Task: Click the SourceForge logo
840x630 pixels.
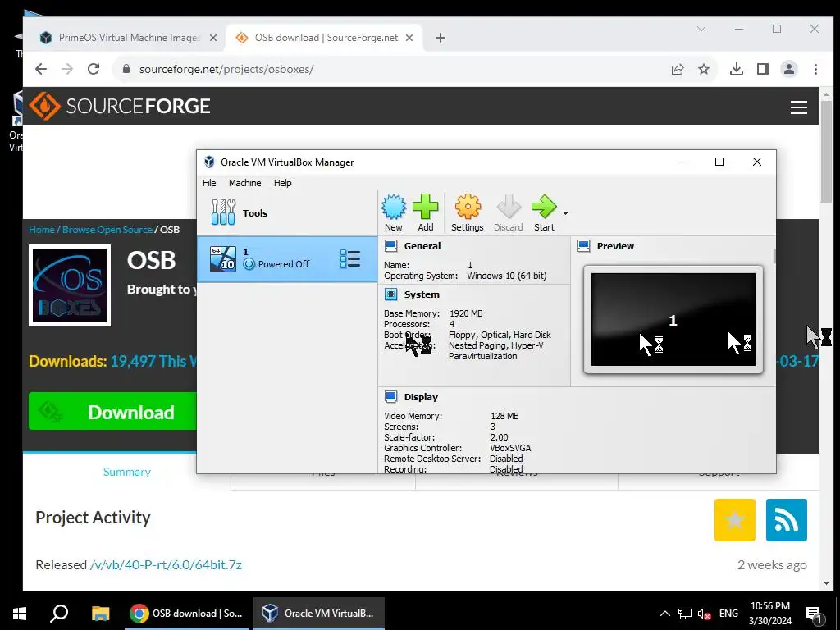Action: [x=120, y=106]
